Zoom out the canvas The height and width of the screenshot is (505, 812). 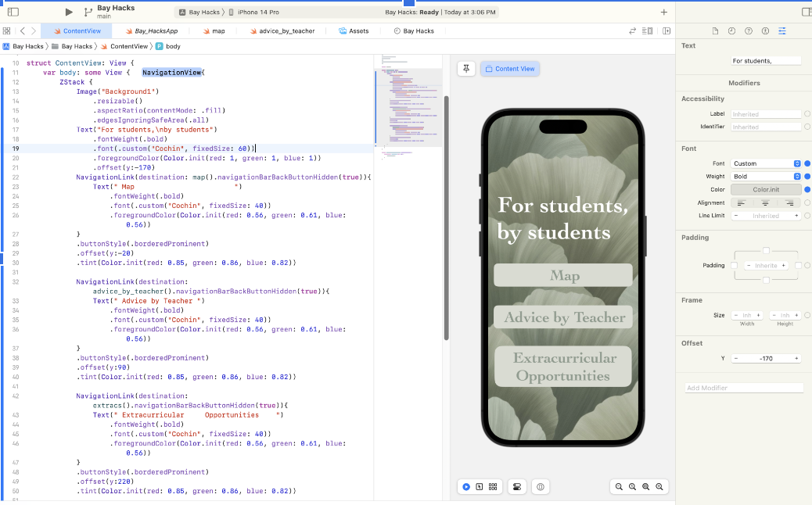coord(619,487)
